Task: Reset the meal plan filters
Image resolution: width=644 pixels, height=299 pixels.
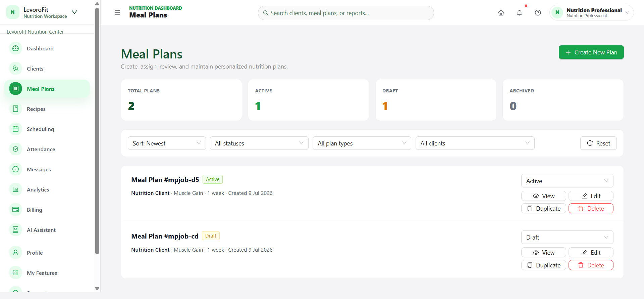Action: tap(598, 143)
